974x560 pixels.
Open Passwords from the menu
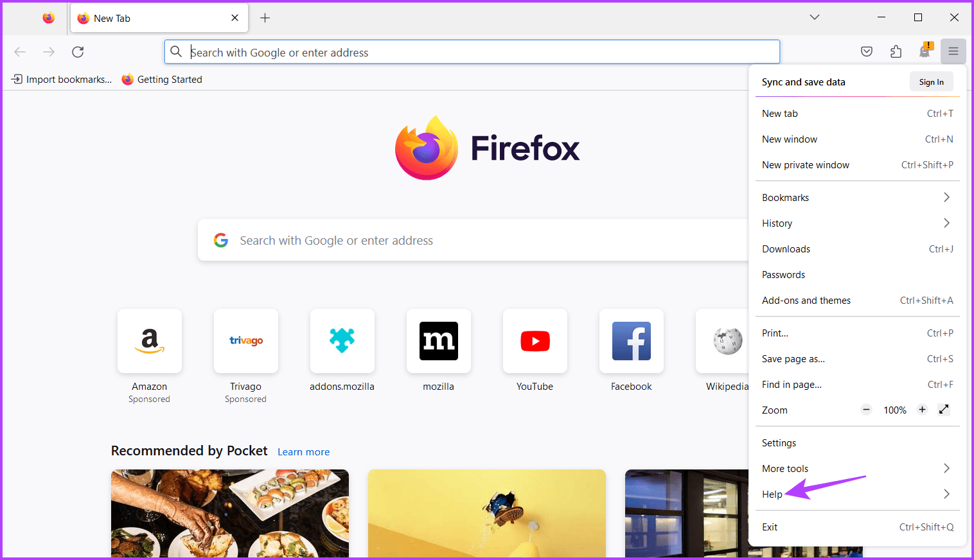click(857, 275)
